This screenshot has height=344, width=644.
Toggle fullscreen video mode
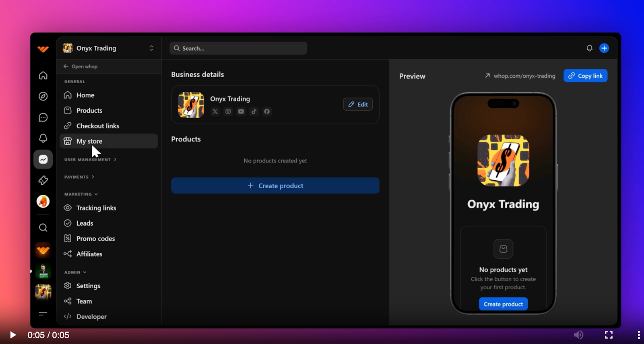(609, 335)
